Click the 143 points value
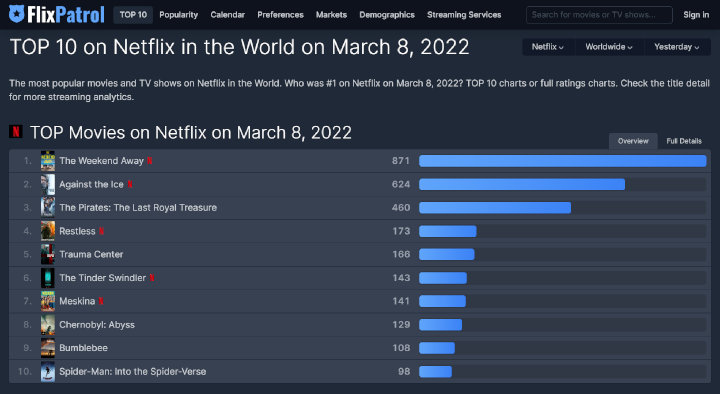This screenshot has height=394, width=720. pos(401,278)
